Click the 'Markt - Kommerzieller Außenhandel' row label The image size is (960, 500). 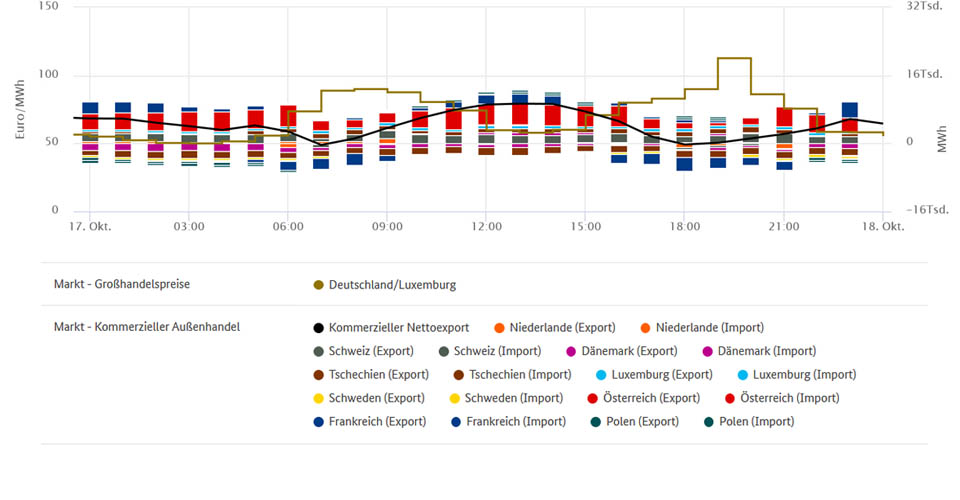tap(147, 327)
